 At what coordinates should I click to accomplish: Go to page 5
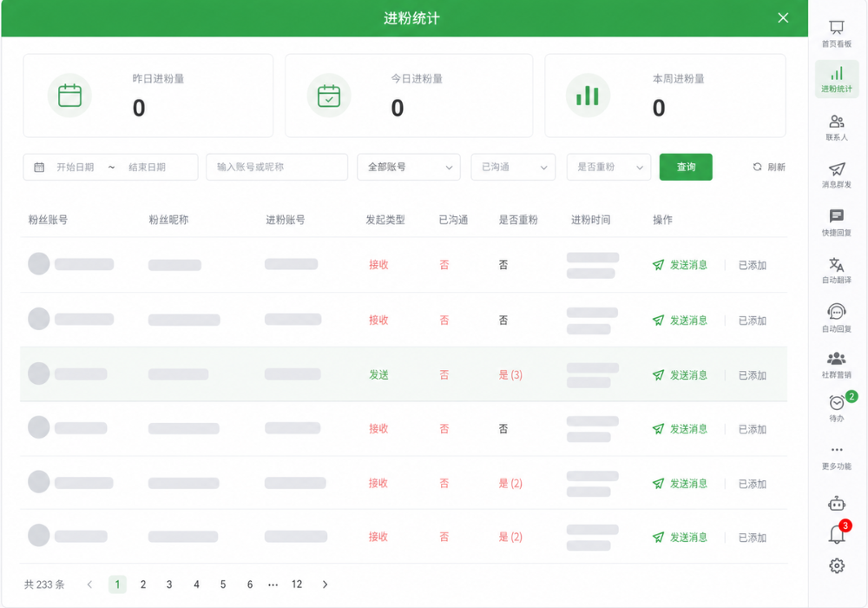tap(223, 585)
